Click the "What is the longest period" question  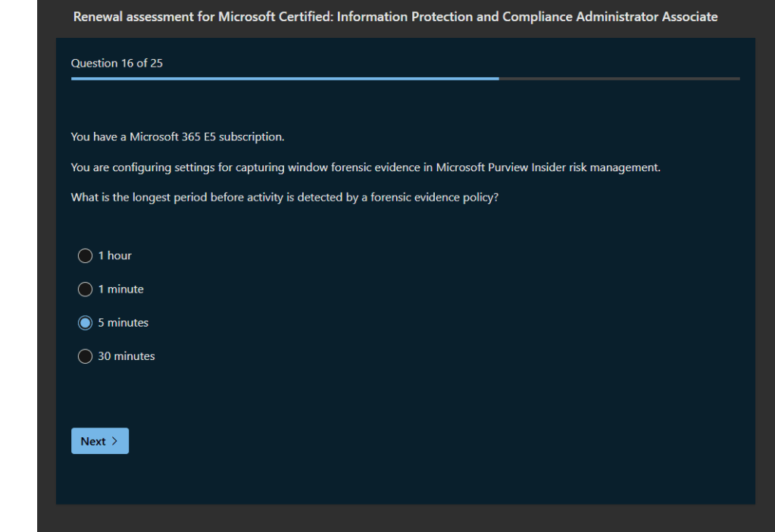click(x=284, y=197)
